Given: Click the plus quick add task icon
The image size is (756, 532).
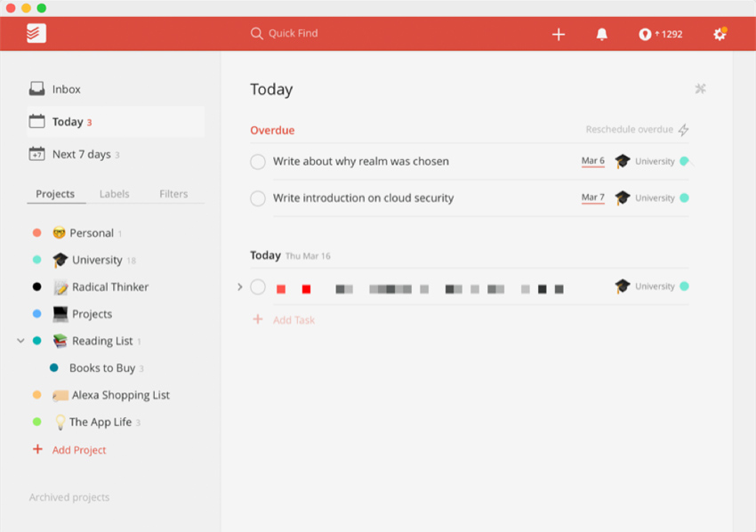Looking at the screenshot, I should click(559, 34).
